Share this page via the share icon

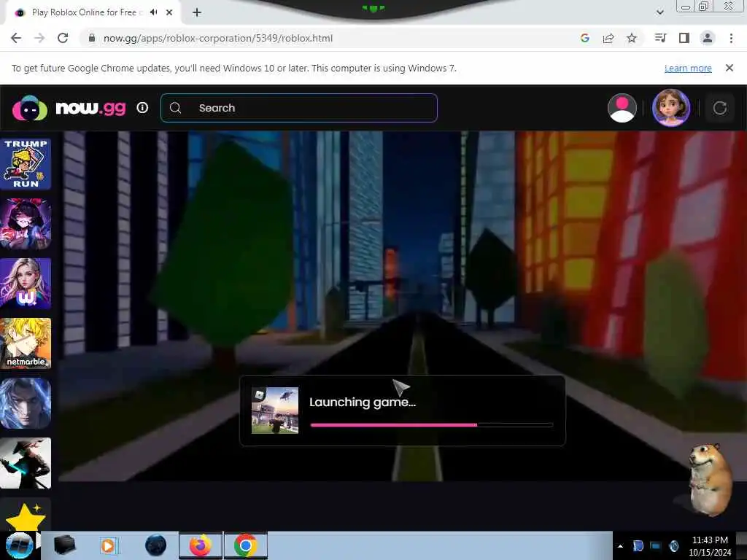pos(608,38)
